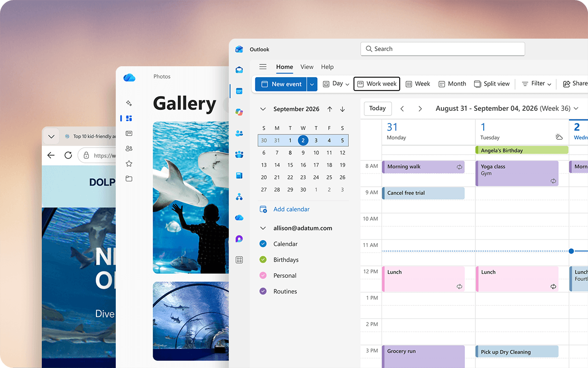This screenshot has width=588, height=368.
Task: Open Favorites star in Photos sidebar
Action: click(129, 163)
